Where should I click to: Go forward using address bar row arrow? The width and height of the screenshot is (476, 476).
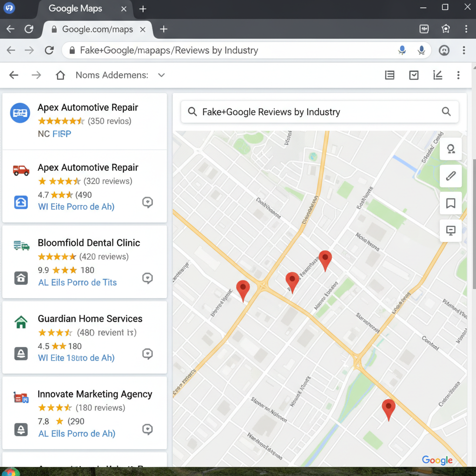click(x=29, y=50)
